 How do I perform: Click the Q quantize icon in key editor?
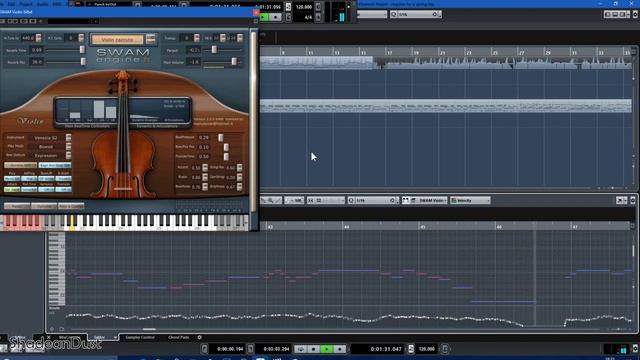351,200
